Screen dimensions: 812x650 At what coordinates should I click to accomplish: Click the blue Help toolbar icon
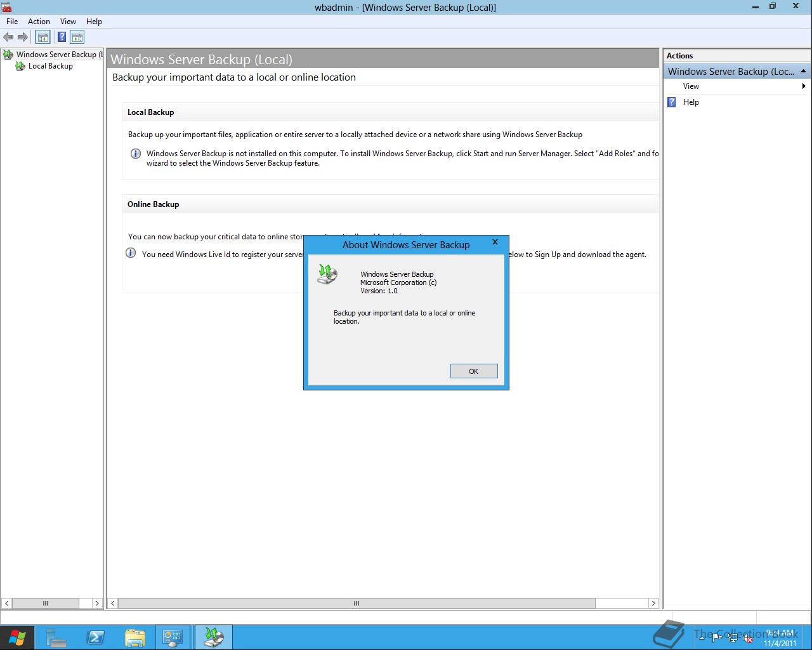[62, 37]
